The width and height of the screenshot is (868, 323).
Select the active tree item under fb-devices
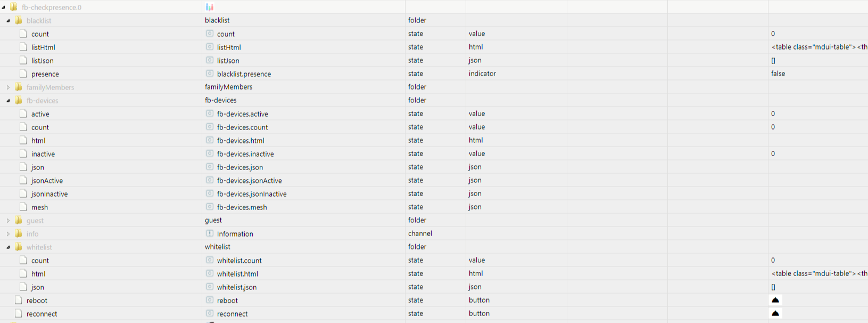40,114
